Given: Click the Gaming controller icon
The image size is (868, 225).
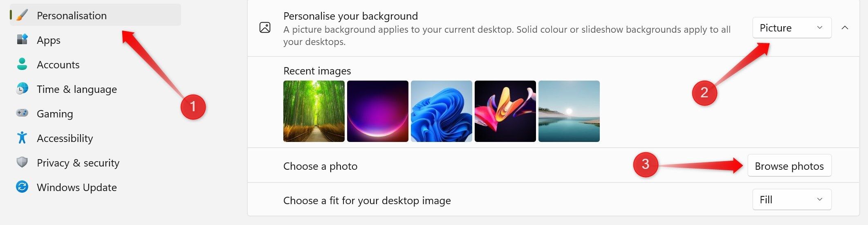Looking at the screenshot, I should 22,113.
